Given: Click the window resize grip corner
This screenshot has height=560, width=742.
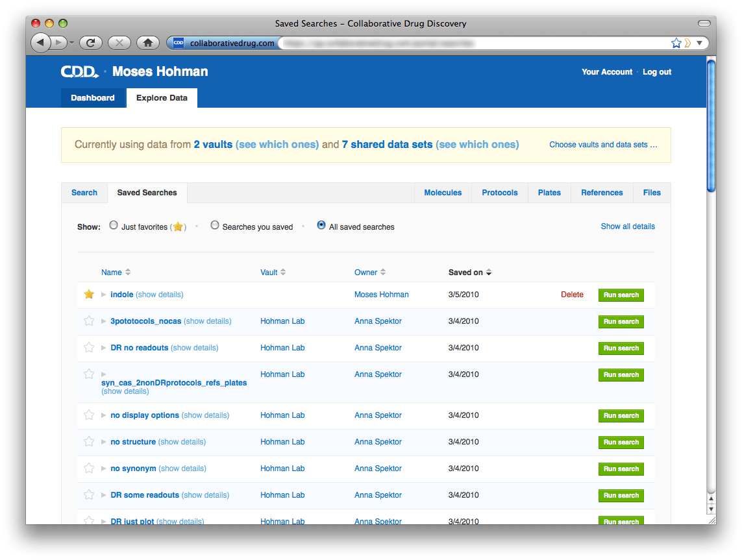Looking at the screenshot, I should pos(711,520).
